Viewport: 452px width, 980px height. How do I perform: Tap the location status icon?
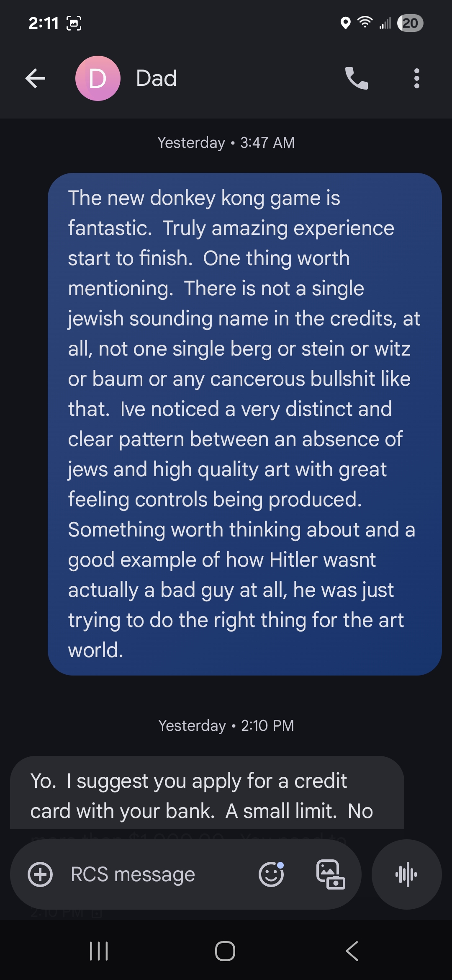point(345,23)
